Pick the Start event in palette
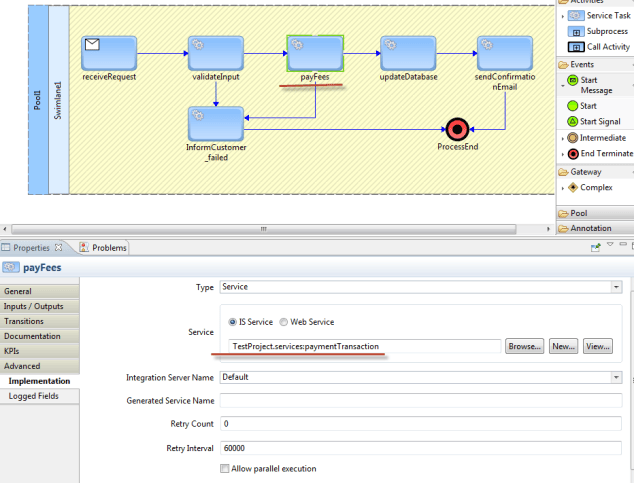This screenshot has width=634, height=483. tap(582, 106)
